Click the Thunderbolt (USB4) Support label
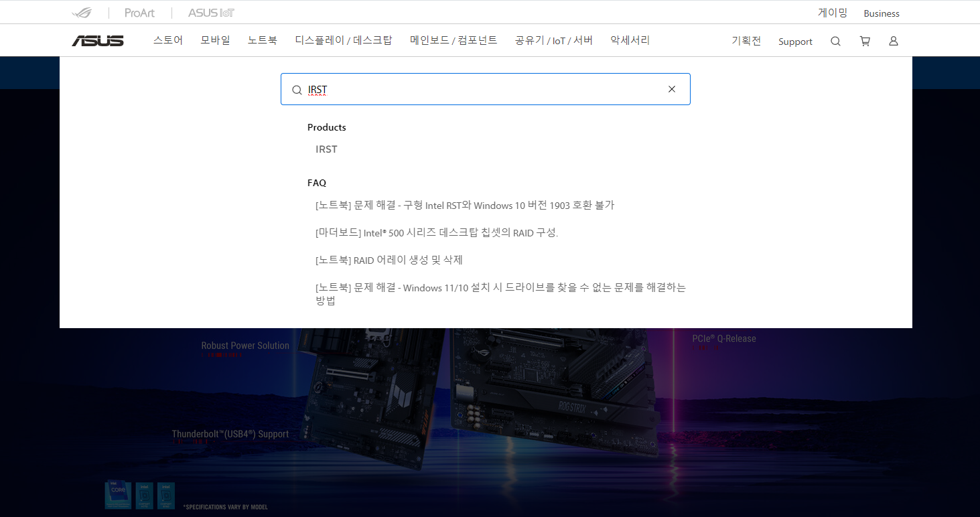The height and width of the screenshot is (517, 980). coord(230,434)
